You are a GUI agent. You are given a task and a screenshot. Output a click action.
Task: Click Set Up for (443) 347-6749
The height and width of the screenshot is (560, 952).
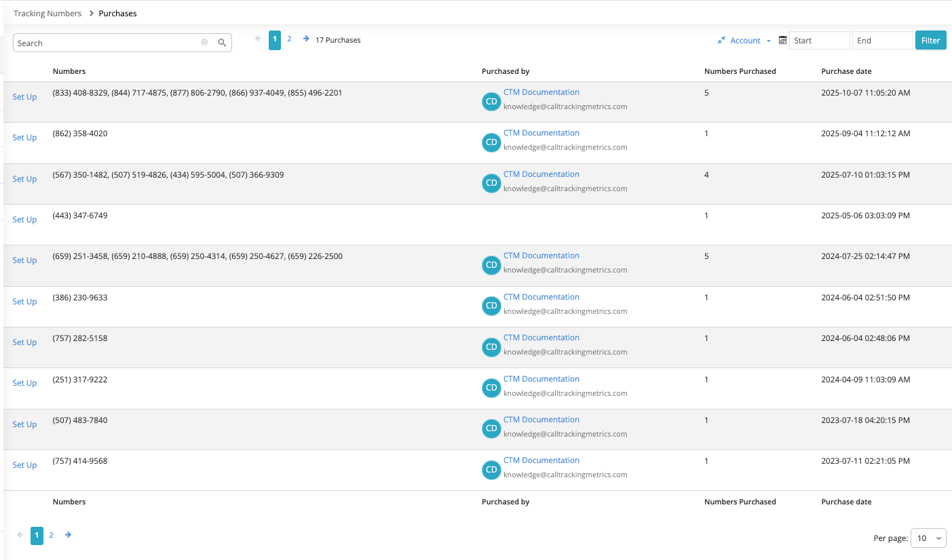tap(24, 220)
